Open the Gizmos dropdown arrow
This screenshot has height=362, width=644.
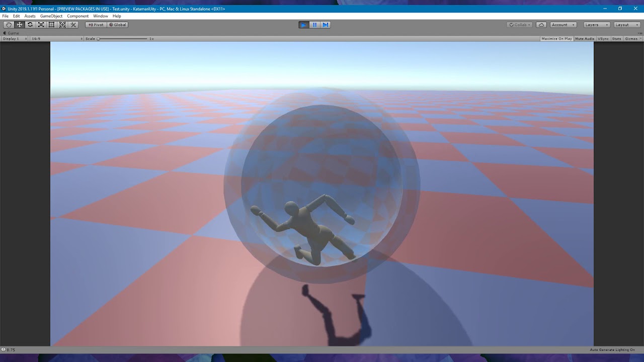click(x=640, y=39)
